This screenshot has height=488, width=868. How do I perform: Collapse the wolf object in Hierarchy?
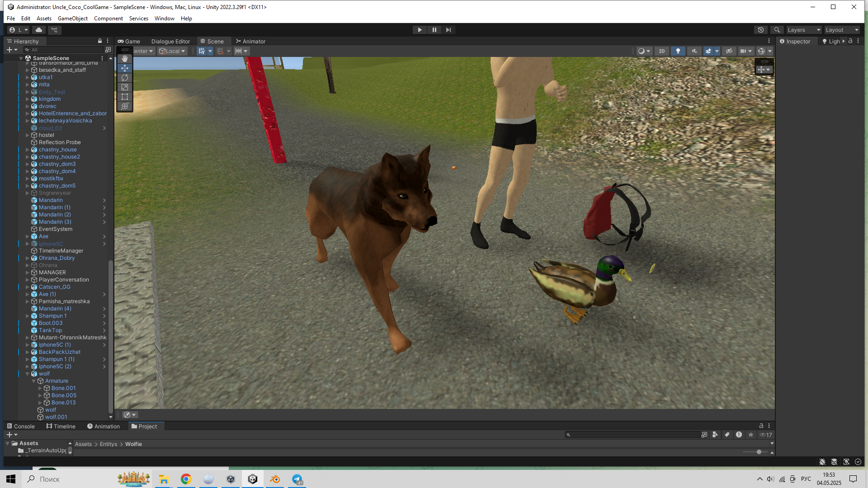pyautogui.click(x=28, y=374)
